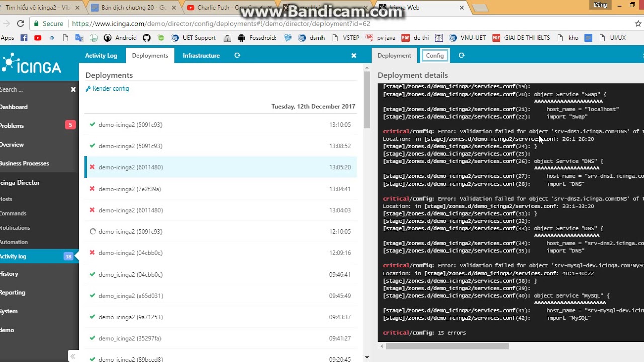The height and width of the screenshot is (362, 644).
Task: Click the green check icon for demo_icinga2 (a65d031)
Action: pos(92,296)
